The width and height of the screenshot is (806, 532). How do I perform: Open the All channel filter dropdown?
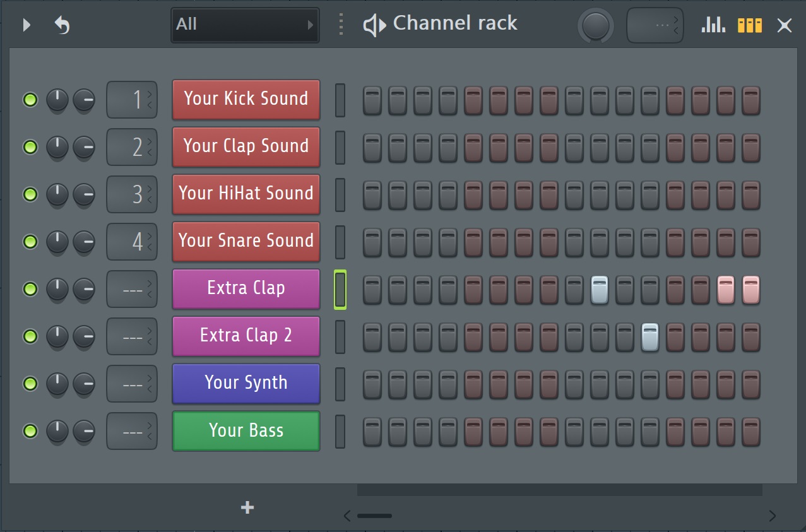point(244,25)
